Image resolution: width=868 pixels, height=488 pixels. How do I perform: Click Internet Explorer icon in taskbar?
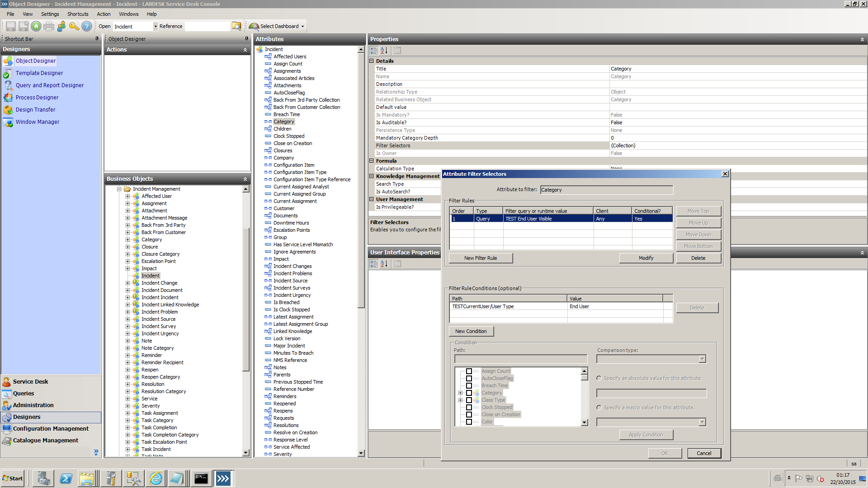click(x=156, y=479)
